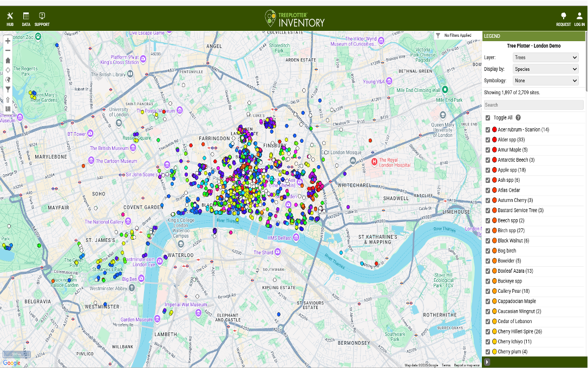Open the Symbology dropdown showing None
The height and width of the screenshot is (368, 588).
[x=546, y=81]
